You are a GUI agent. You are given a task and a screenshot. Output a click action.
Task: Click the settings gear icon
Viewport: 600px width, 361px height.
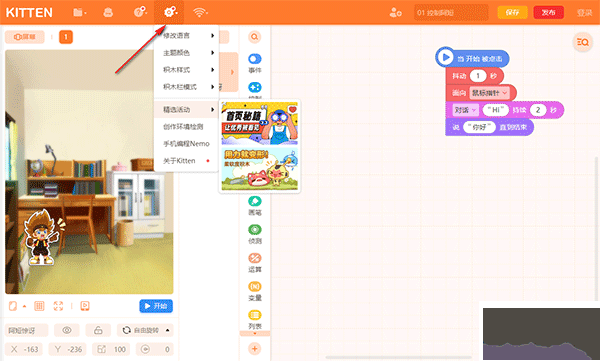pyautogui.click(x=170, y=12)
